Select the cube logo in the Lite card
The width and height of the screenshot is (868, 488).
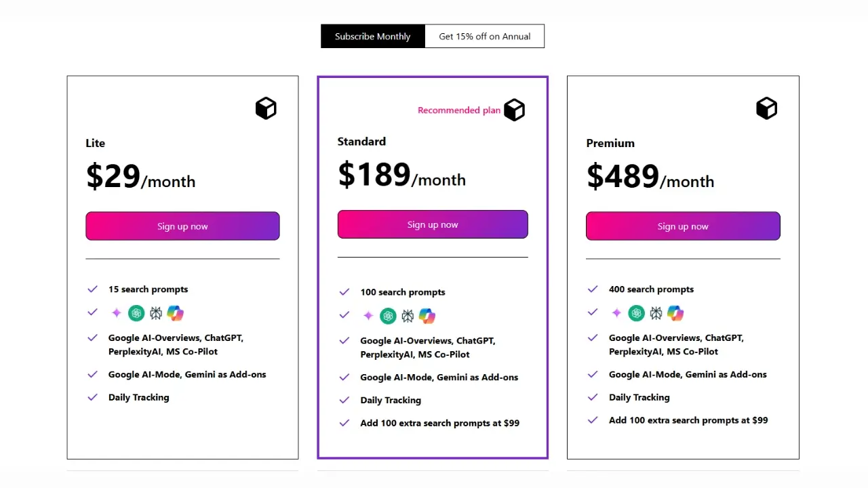coord(266,108)
